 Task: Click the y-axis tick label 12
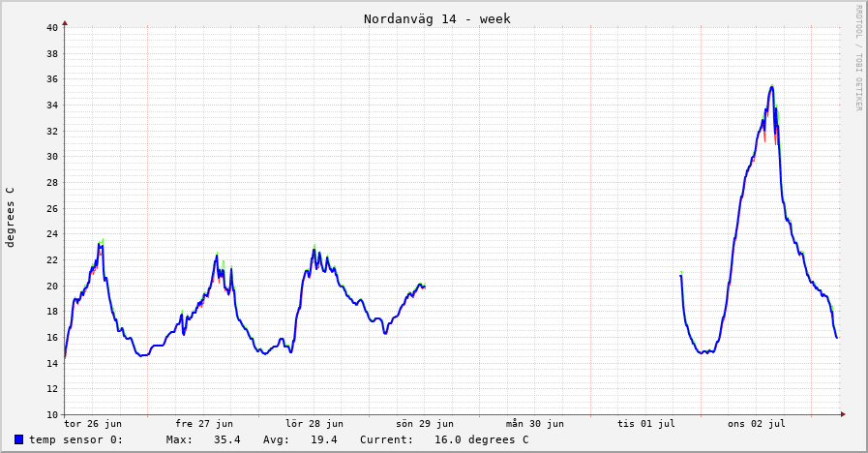coord(52,389)
